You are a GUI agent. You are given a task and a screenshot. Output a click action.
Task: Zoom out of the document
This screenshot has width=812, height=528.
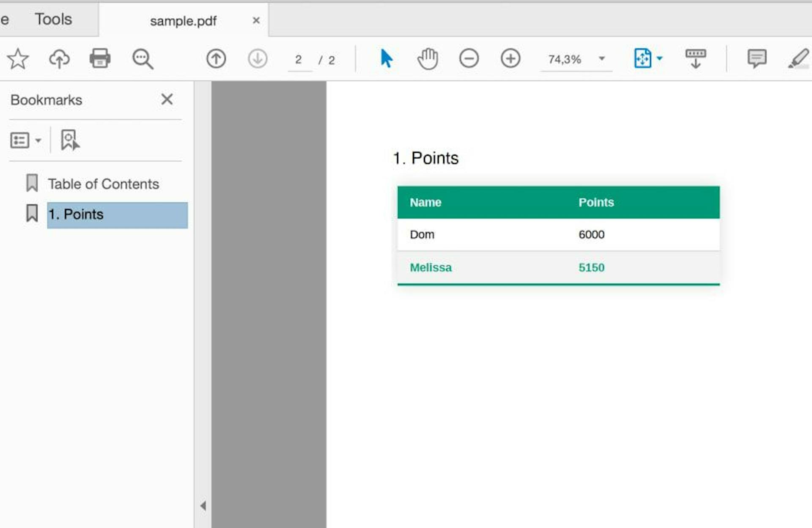[x=469, y=59]
